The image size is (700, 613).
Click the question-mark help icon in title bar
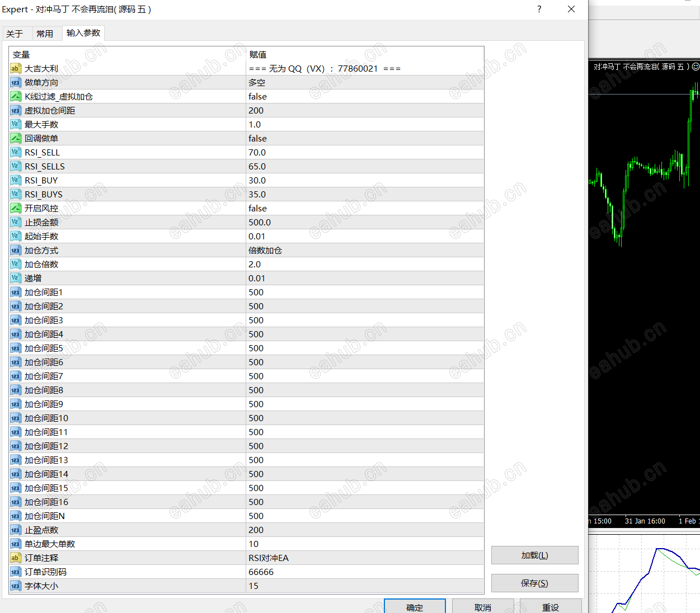coord(539,9)
